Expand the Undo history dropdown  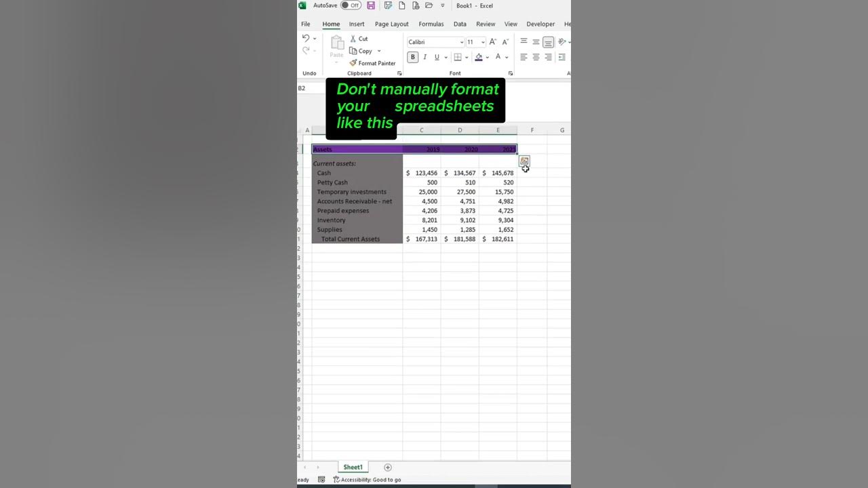pyautogui.click(x=315, y=39)
